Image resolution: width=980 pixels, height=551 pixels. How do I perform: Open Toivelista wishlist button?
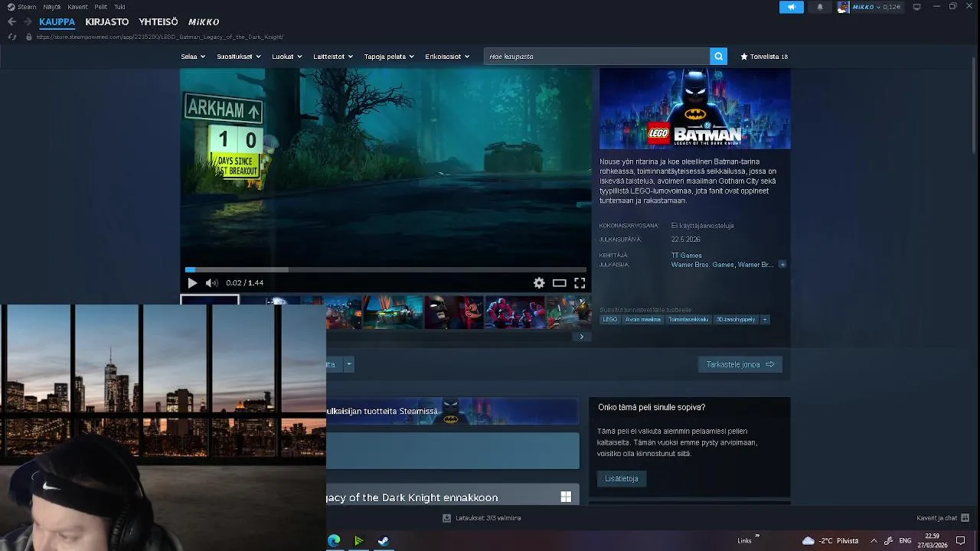coord(764,57)
